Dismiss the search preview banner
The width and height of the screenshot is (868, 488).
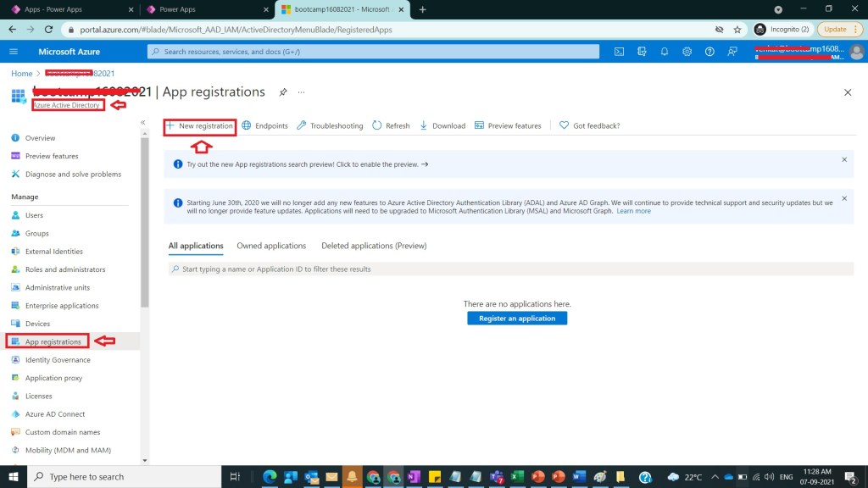coord(843,159)
